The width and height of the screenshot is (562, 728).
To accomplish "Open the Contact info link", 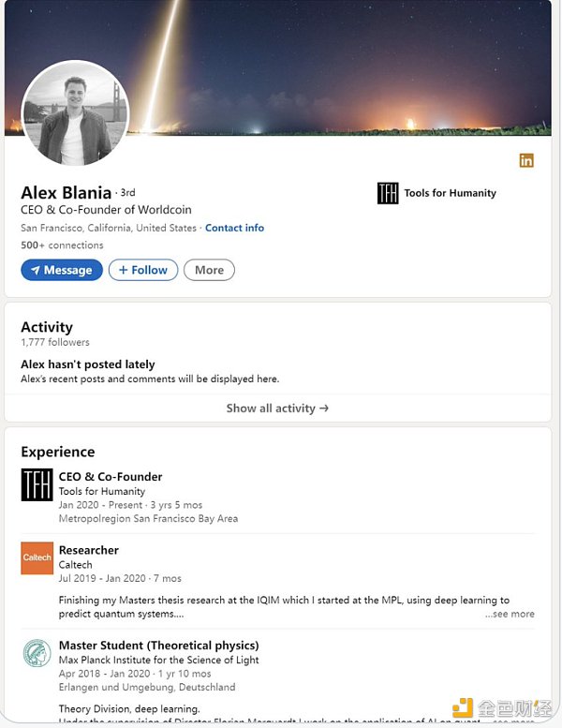I will (234, 228).
